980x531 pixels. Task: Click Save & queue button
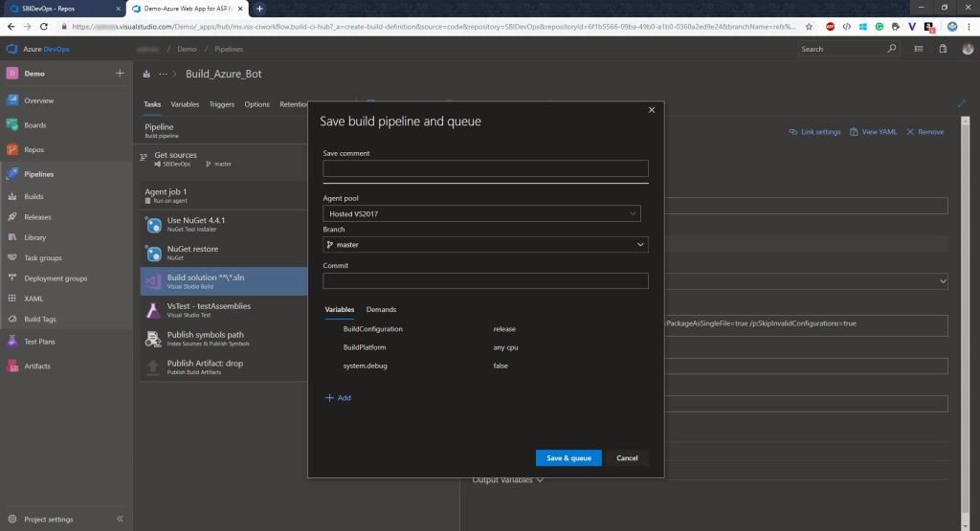pyautogui.click(x=568, y=458)
